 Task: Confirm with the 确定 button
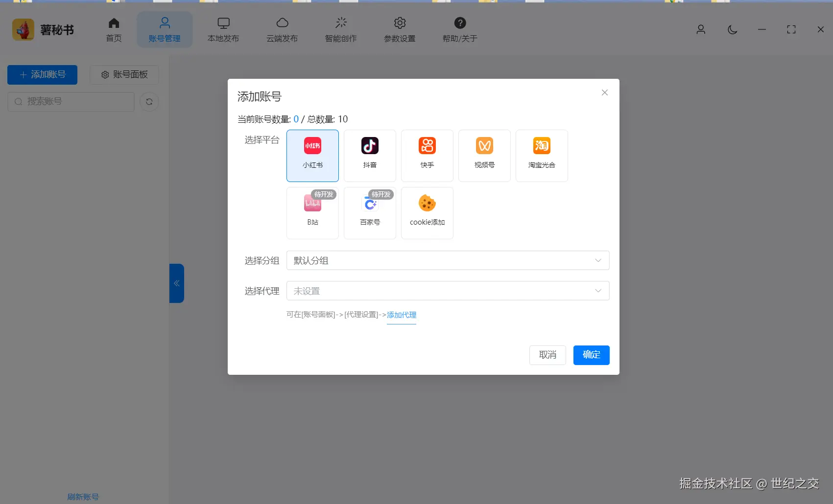591,355
